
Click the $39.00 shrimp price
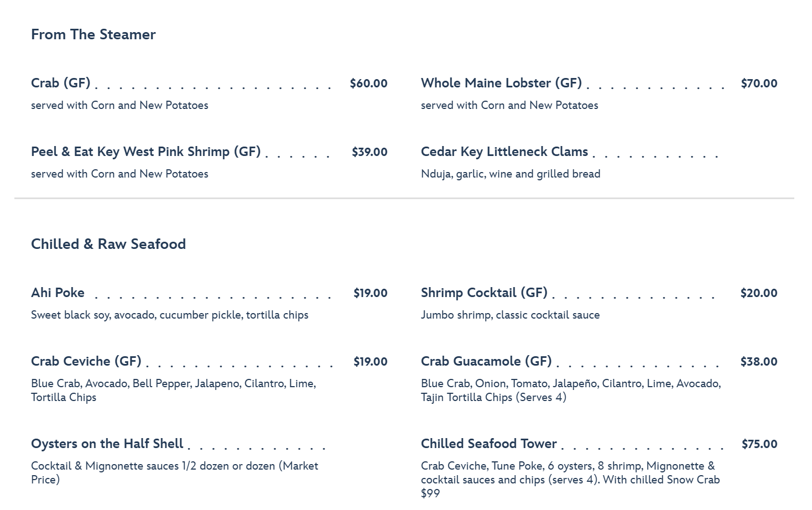point(369,152)
